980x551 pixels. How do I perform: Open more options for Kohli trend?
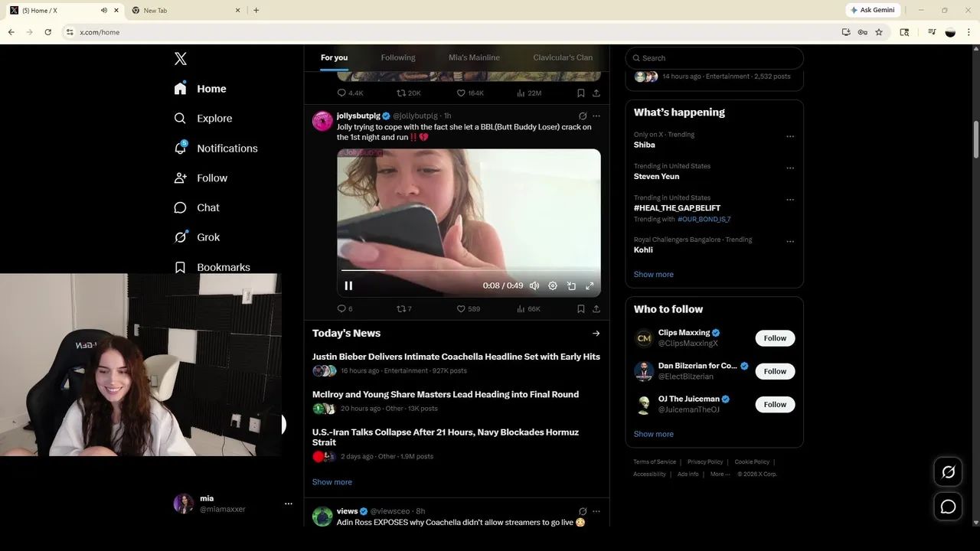coord(790,242)
